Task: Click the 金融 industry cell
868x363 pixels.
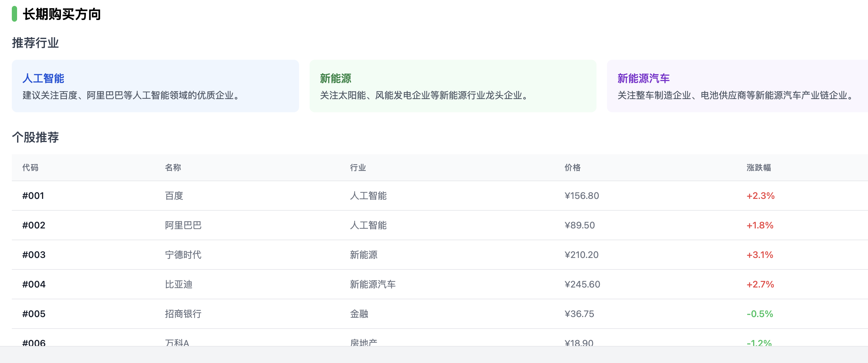Action: coord(359,314)
